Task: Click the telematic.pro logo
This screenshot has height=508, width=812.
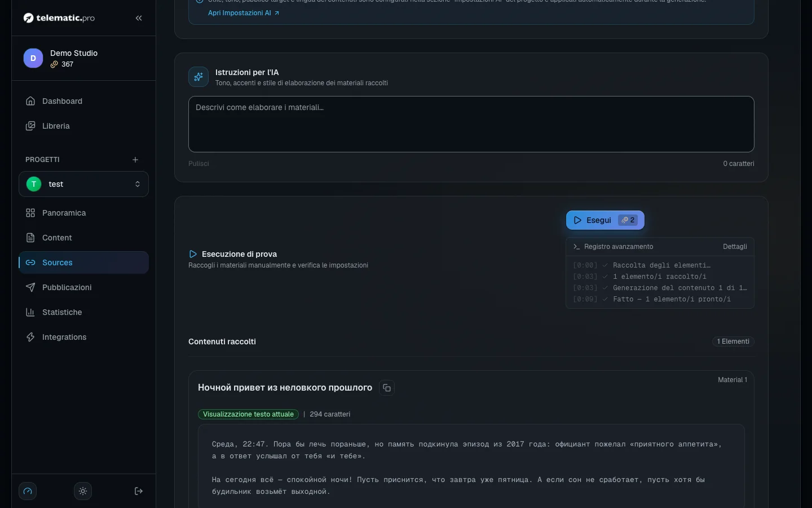Action: click(59, 18)
